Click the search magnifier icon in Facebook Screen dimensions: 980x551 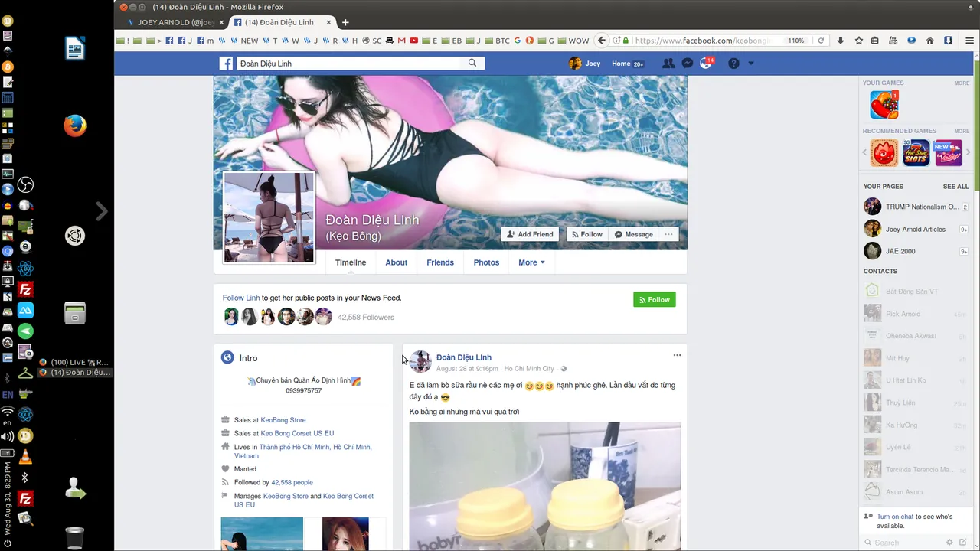pyautogui.click(x=472, y=64)
